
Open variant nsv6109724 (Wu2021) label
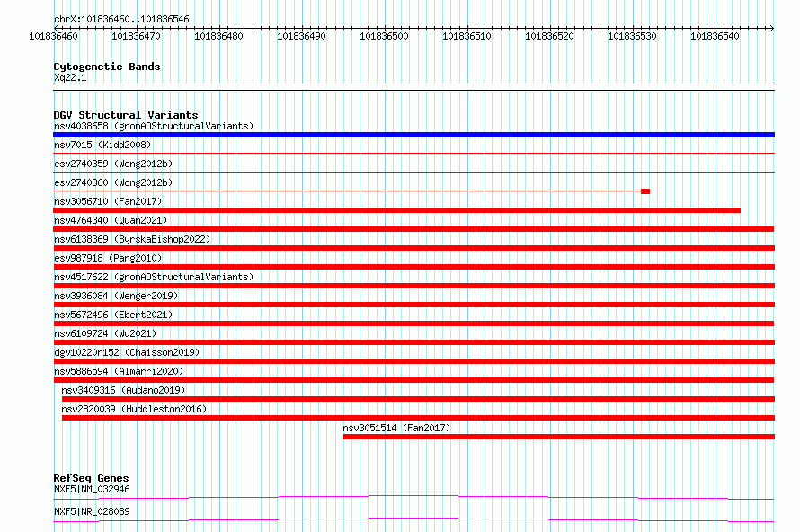[x=105, y=333]
